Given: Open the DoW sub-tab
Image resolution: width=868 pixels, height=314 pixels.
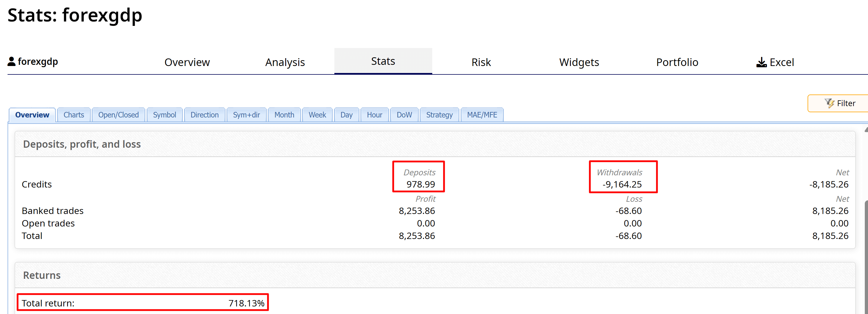Looking at the screenshot, I should click(404, 115).
